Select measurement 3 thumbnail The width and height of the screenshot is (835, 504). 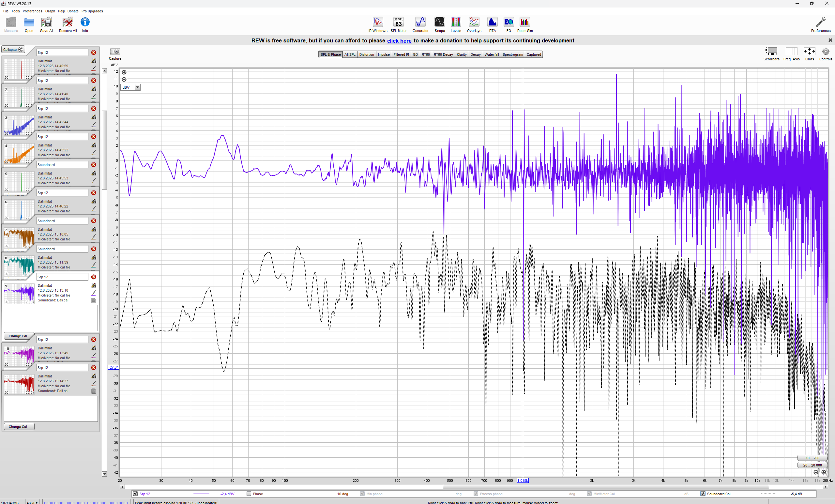[19, 125]
